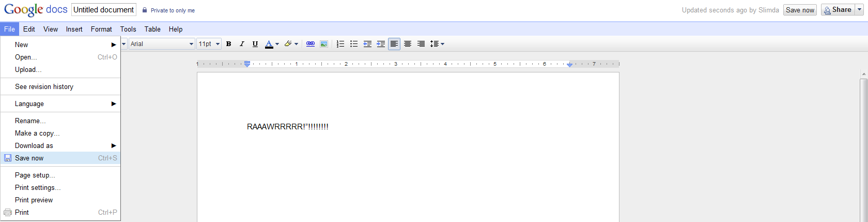The height and width of the screenshot is (222, 868).
Task: Open the line spacing options
Action: tap(437, 44)
